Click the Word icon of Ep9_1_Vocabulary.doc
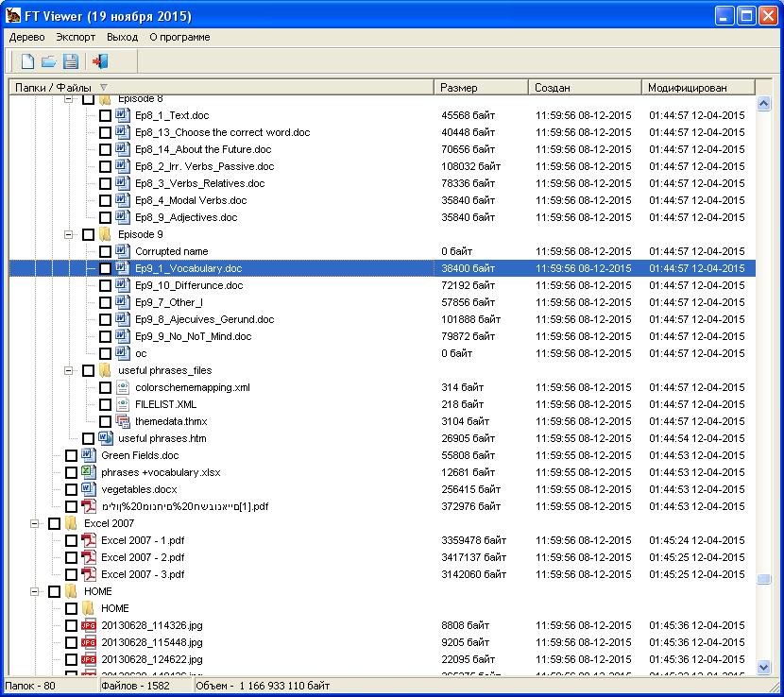The image size is (784, 697). pos(123,268)
